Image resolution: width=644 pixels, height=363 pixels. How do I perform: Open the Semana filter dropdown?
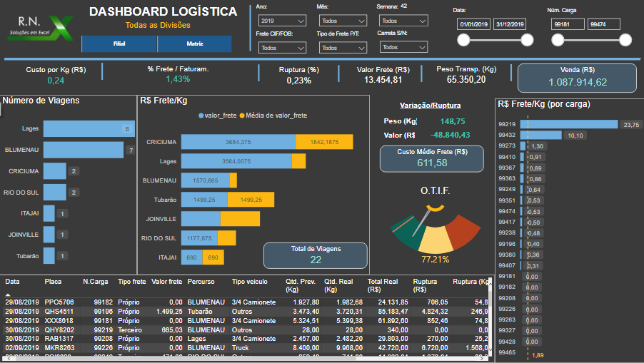pyautogui.click(x=403, y=21)
